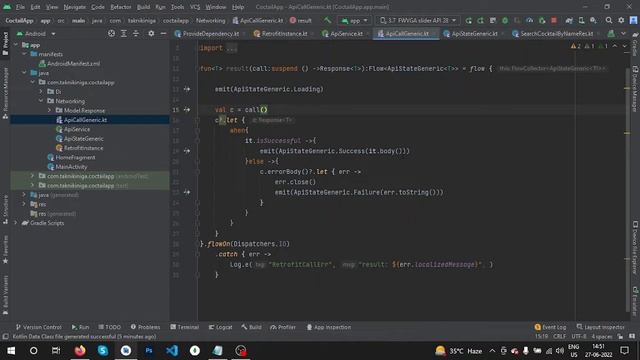Collapse the Networking folder
Viewport: 640px width, 360px height.
[41, 101]
